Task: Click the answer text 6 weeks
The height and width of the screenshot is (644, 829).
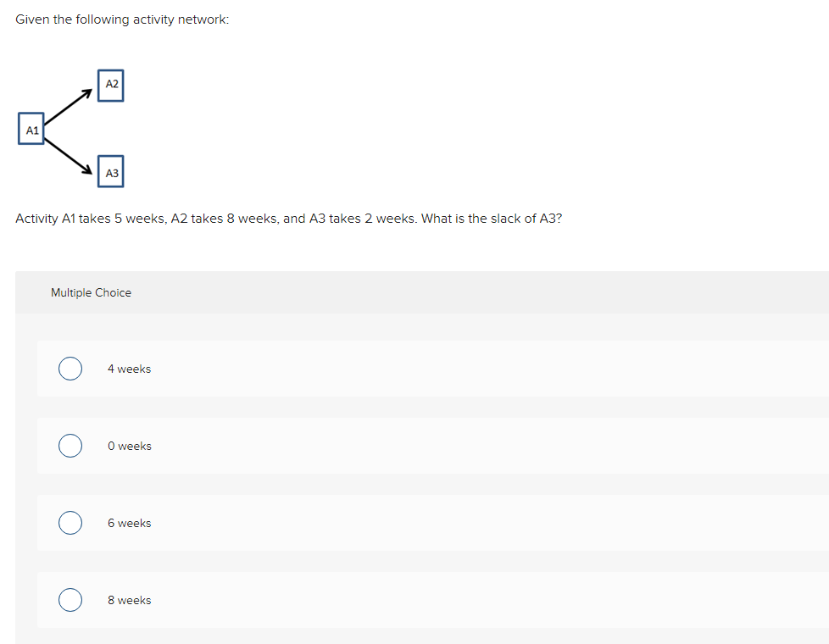Action: [130, 523]
